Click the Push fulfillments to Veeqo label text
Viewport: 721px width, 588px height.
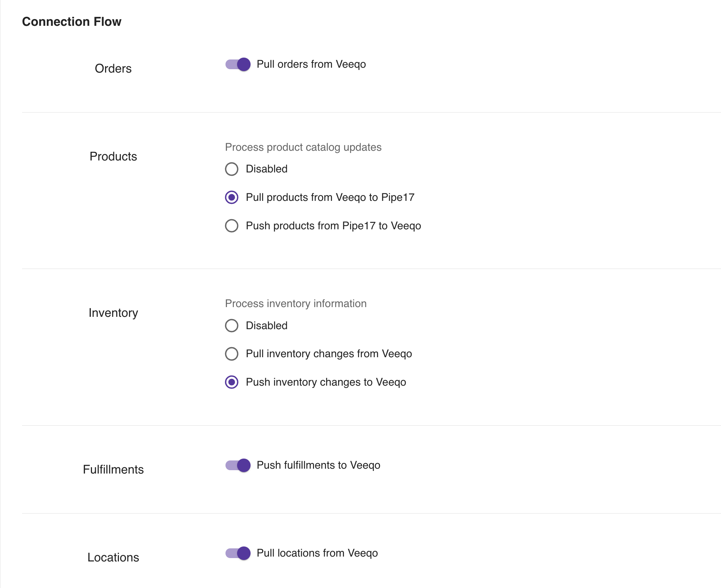tap(318, 465)
